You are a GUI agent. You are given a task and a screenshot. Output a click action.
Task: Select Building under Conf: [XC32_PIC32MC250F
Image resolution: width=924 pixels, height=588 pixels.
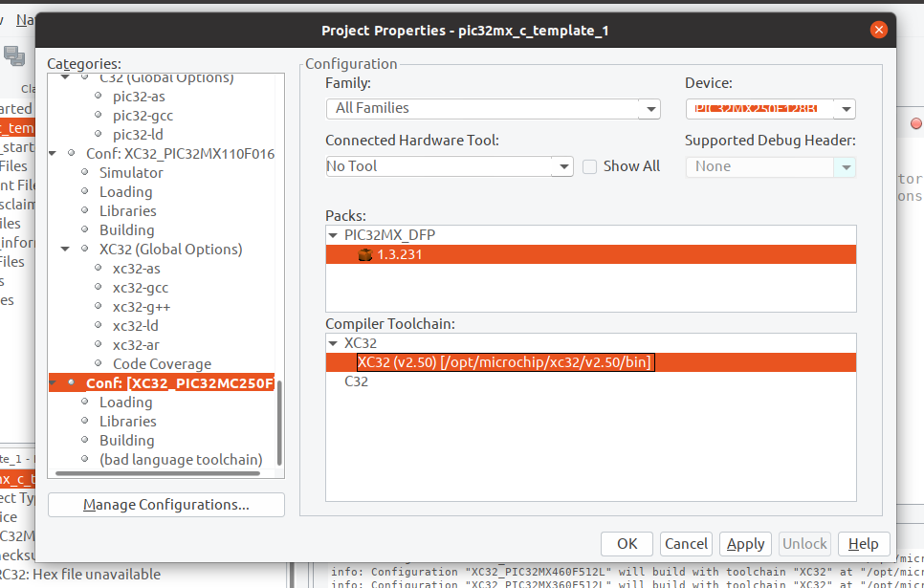(126, 441)
